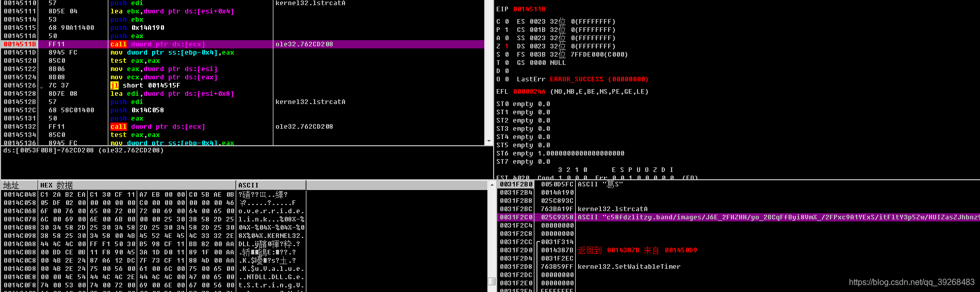Click the dump pane scroll-up arrow

click(492, 185)
